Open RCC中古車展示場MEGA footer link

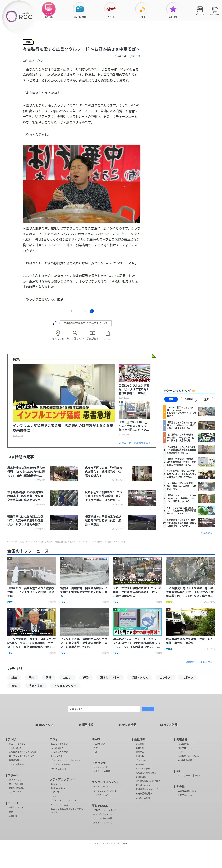(x=189, y=776)
